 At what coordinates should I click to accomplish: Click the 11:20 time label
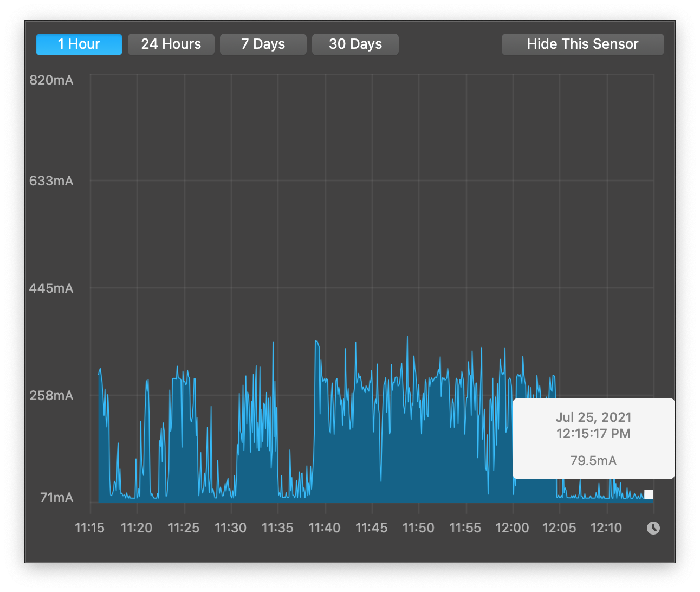(x=137, y=528)
